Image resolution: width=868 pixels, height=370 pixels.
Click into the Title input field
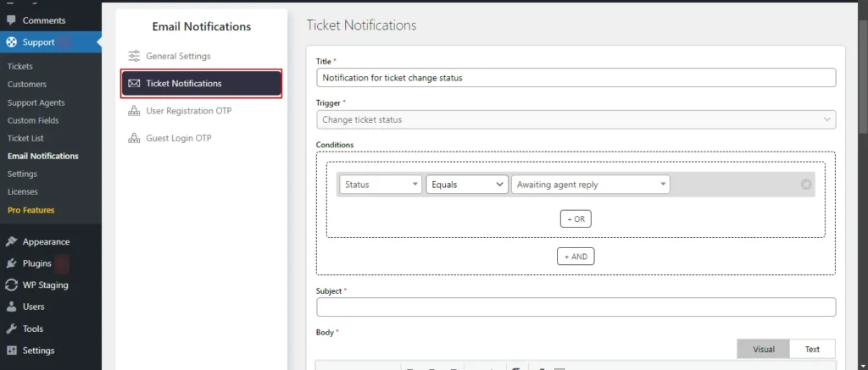tap(576, 78)
